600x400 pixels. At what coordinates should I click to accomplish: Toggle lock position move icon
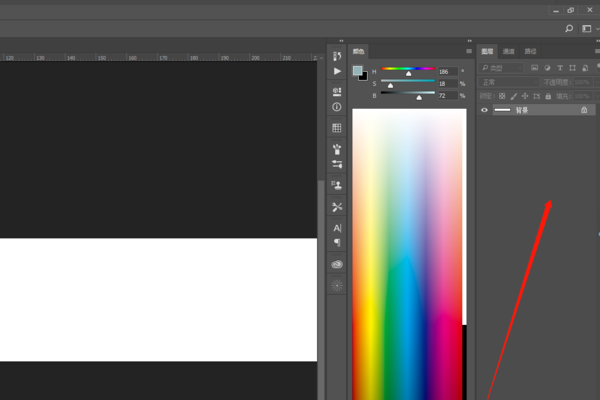525,96
